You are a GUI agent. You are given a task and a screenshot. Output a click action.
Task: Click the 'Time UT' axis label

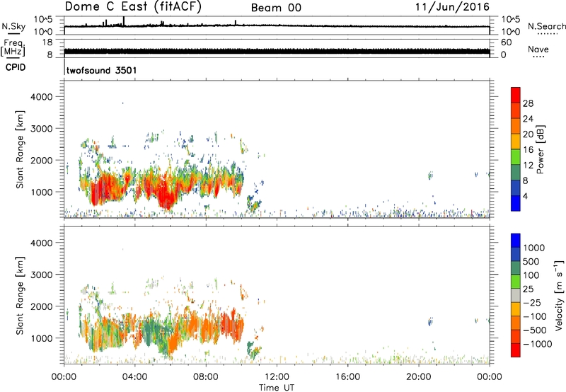(277, 388)
